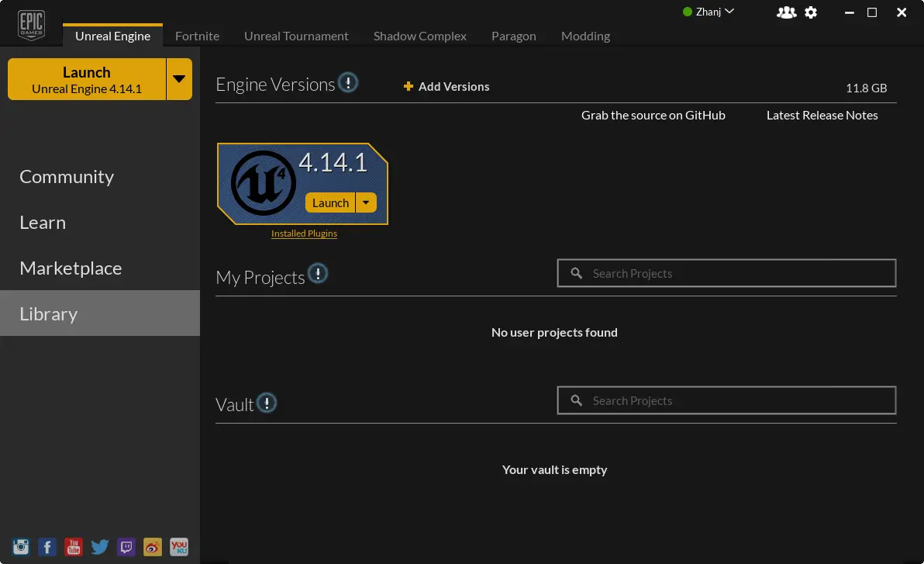Click Launch on the 4.14.1 engine card

pos(330,202)
